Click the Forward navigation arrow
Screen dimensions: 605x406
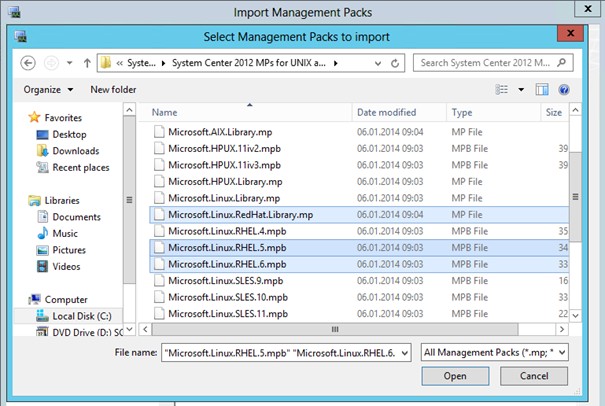tap(51, 63)
